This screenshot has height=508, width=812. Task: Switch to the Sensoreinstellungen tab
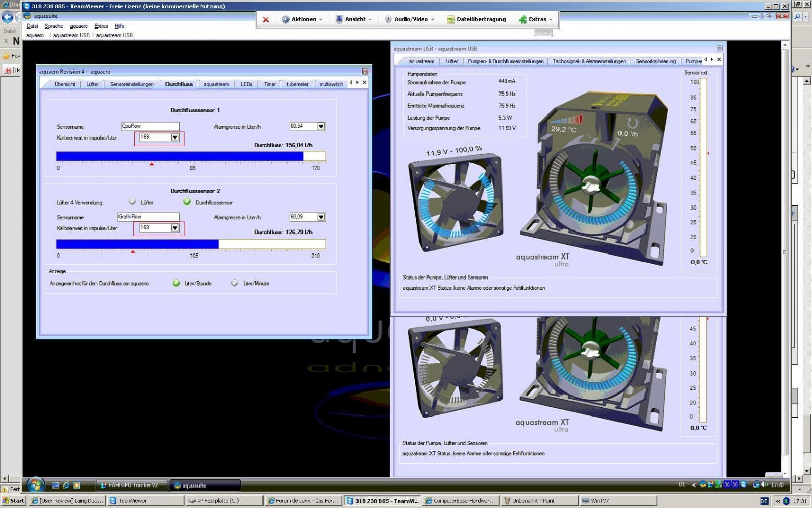tap(132, 84)
